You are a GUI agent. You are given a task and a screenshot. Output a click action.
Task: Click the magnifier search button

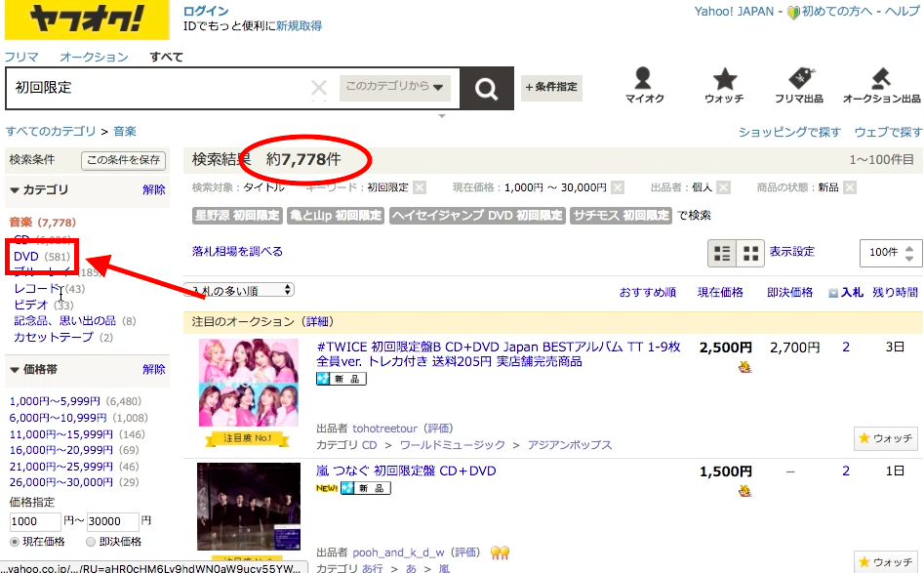click(x=487, y=89)
